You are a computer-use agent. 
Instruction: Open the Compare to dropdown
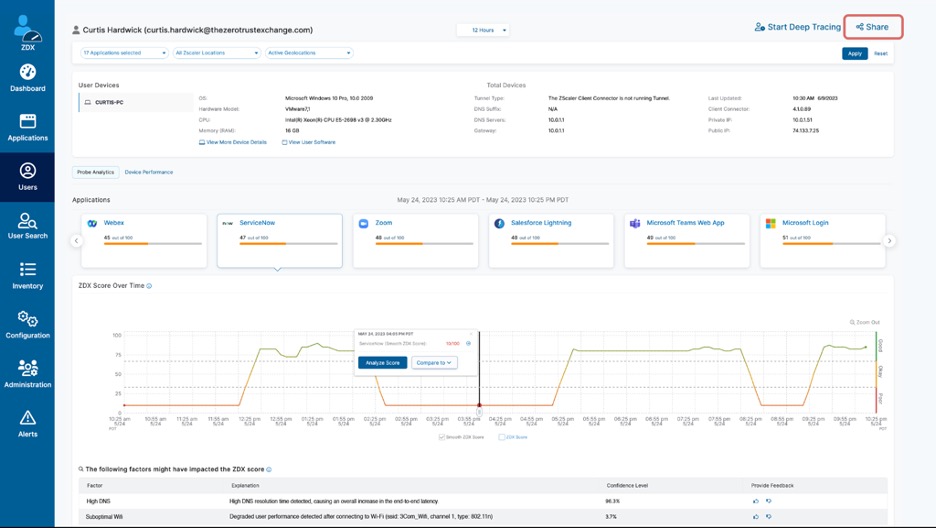point(434,363)
